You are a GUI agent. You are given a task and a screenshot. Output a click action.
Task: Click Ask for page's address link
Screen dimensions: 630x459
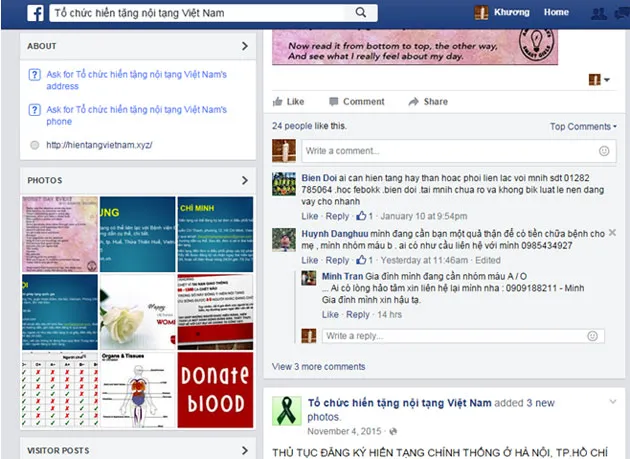136,80
